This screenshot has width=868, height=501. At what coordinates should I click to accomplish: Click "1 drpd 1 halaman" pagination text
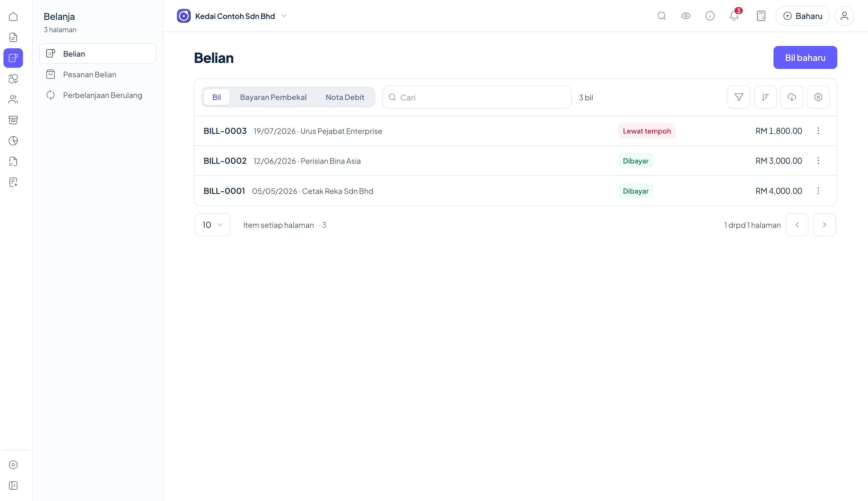[752, 225]
